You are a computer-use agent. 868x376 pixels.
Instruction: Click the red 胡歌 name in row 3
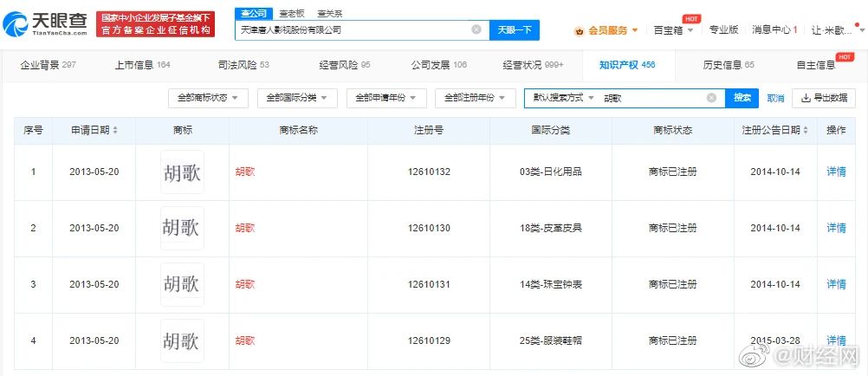coord(245,284)
